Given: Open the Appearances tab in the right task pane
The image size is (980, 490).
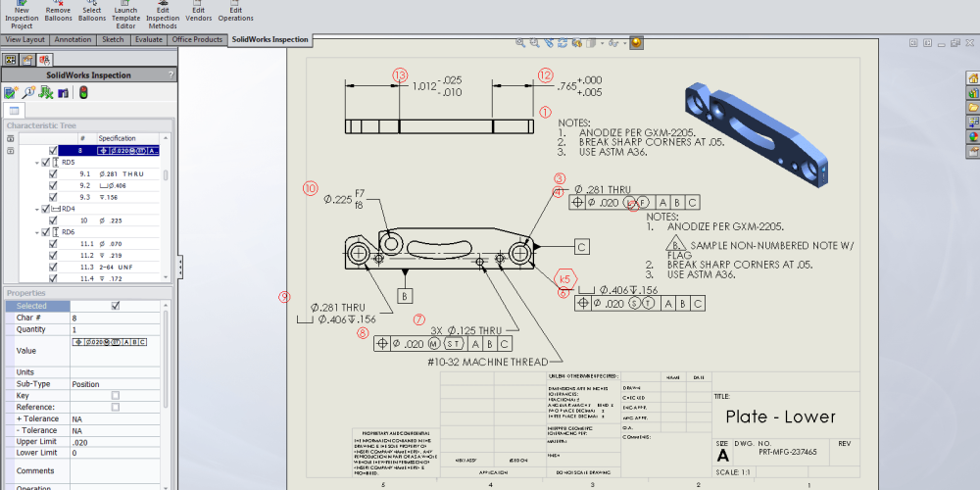Looking at the screenshot, I should pos(972,137).
